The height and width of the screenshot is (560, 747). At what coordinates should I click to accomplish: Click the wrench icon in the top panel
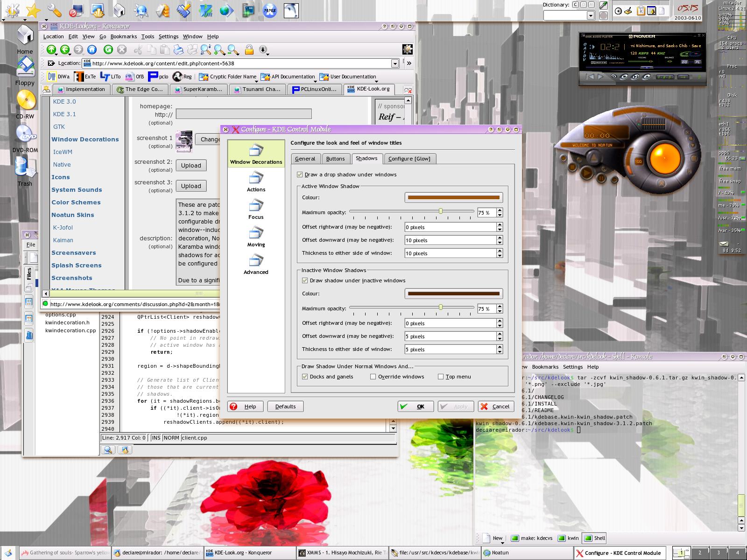[x=55, y=10]
